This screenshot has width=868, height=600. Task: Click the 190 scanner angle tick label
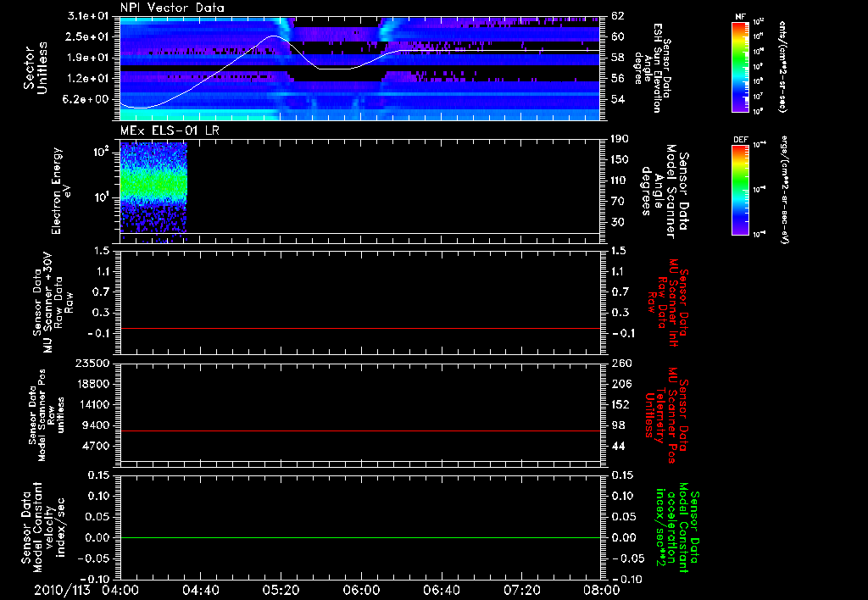point(620,139)
